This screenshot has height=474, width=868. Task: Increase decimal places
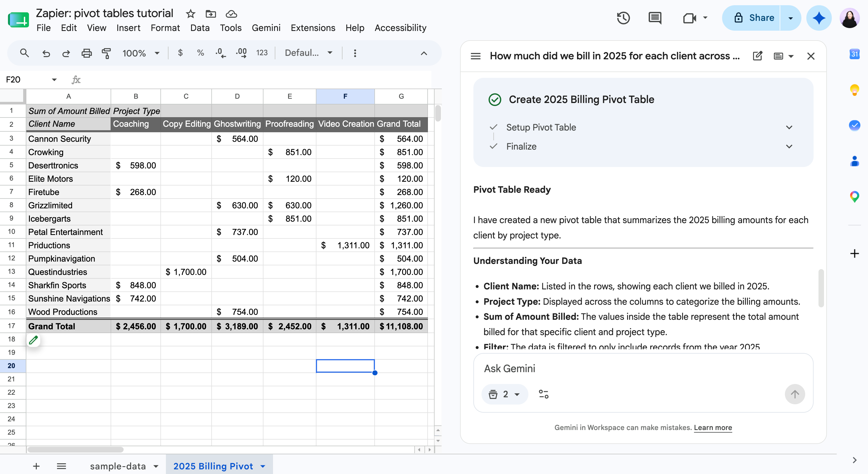tap(241, 53)
